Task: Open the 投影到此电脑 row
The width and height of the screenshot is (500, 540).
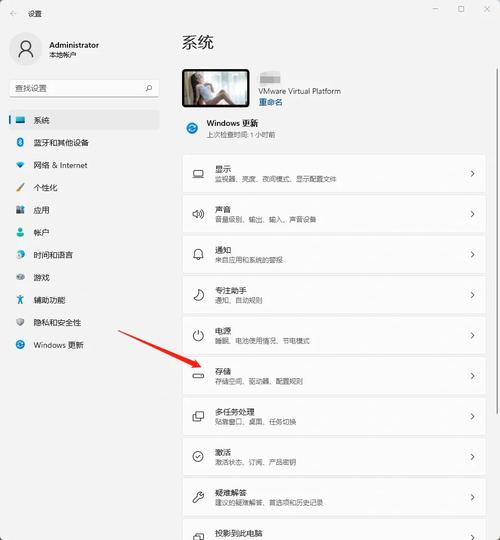Action: pyautogui.click(x=334, y=530)
